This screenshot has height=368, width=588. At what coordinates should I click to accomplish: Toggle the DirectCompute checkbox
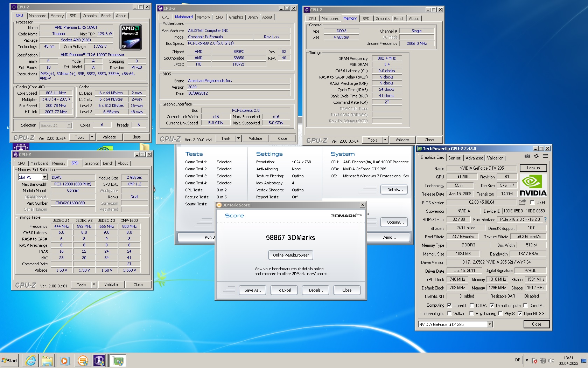(x=492, y=305)
